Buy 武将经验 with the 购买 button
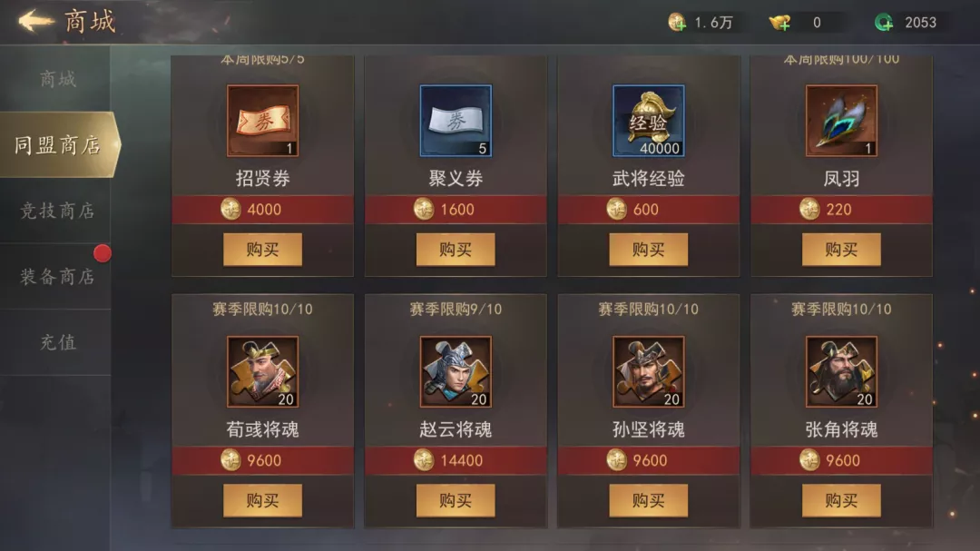This screenshot has height=551, width=980. click(x=648, y=250)
